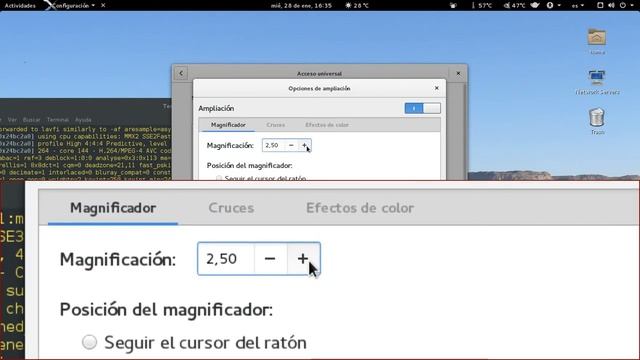The height and width of the screenshot is (360, 640).
Task: Click the 47°C sensor indicator in top bar
Action: [x=514, y=5]
